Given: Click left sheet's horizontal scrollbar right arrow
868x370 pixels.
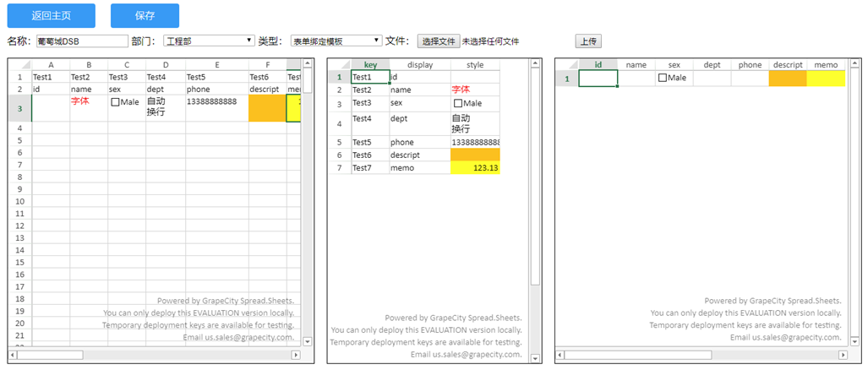Looking at the screenshot, I should click(295, 355).
